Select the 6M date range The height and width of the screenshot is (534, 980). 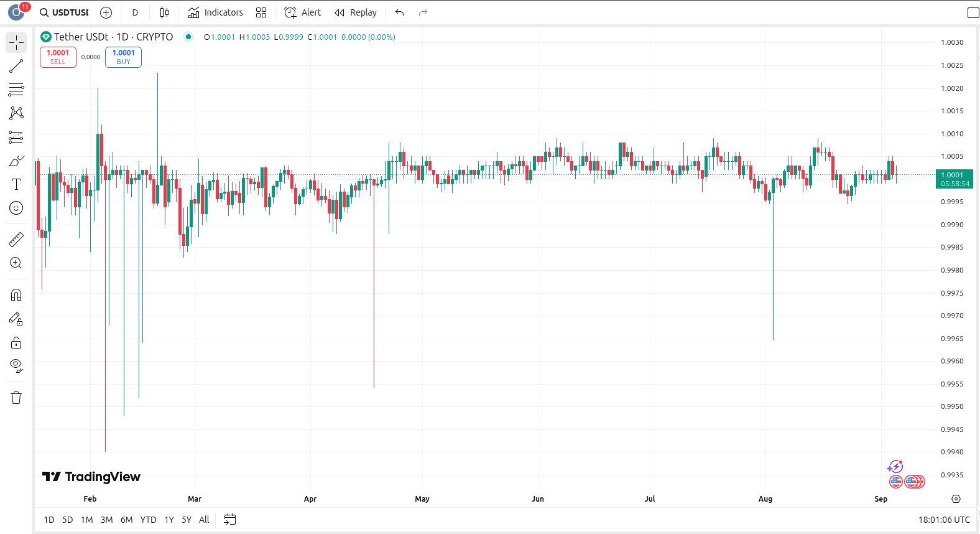coord(127,520)
